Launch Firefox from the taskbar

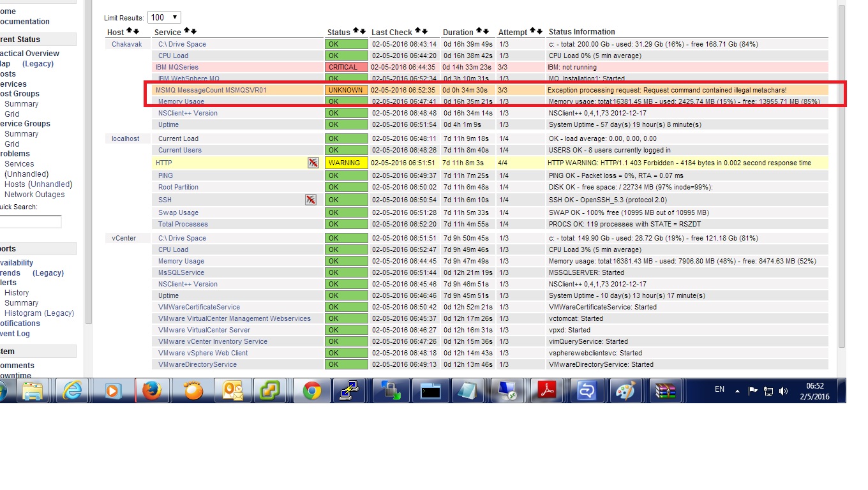click(152, 390)
